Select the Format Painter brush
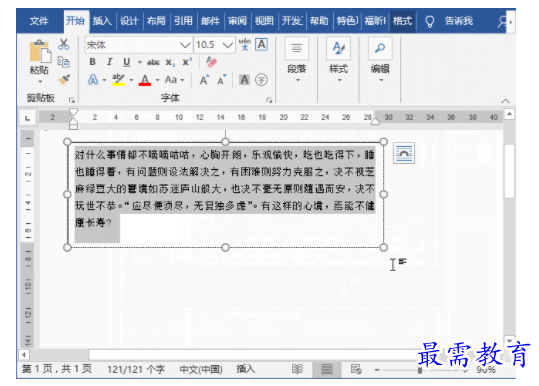Viewport: 539px width, 386px height. click(64, 79)
